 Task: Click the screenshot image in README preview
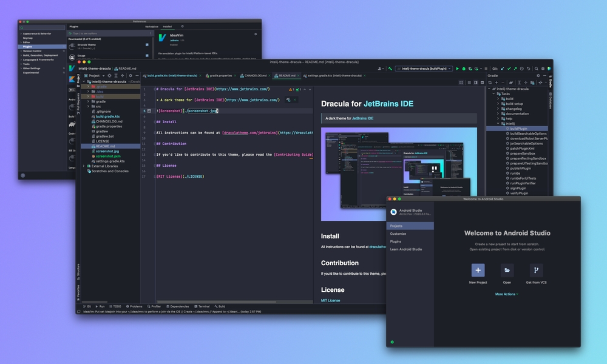[x=399, y=174]
